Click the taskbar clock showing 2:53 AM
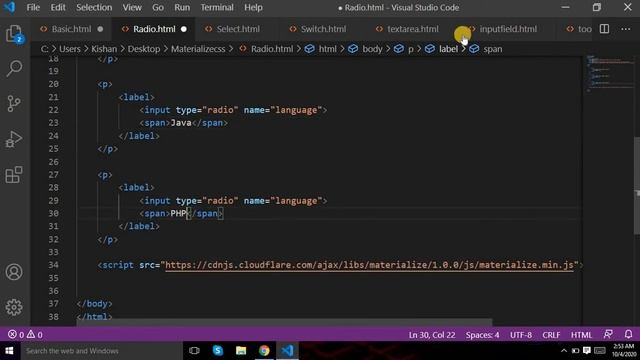Image resolution: width=640 pixels, height=360 pixels. coord(624,351)
